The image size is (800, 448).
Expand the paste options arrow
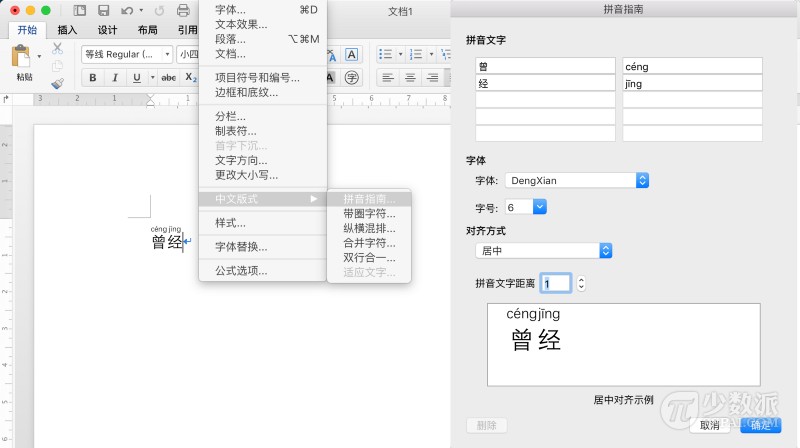click(x=39, y=56)
